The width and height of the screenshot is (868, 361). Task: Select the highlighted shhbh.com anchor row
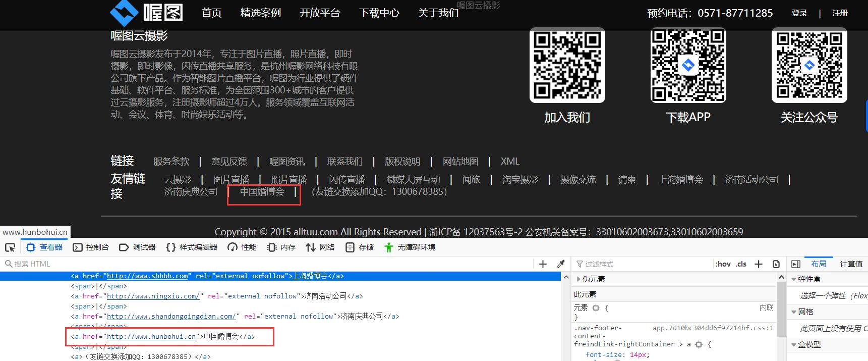(x=280, y=276)
